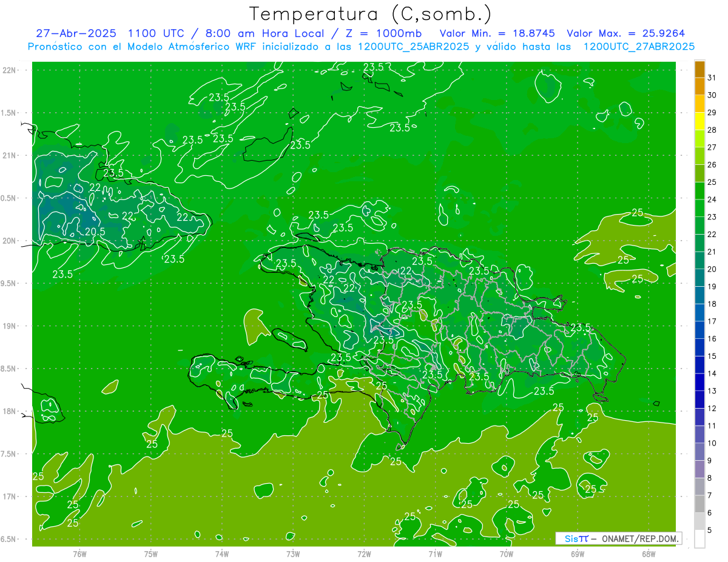Click the '17N' latitude axis label
728x562 pixels.
point(10,497)
